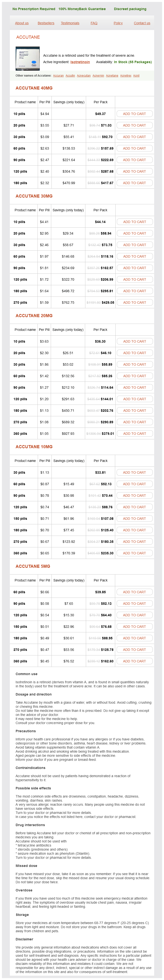Add Accutane 10mg 150 pills to cart
Image resolution: width=164 pixels, height=980 pixels.
tap(134, 519)
